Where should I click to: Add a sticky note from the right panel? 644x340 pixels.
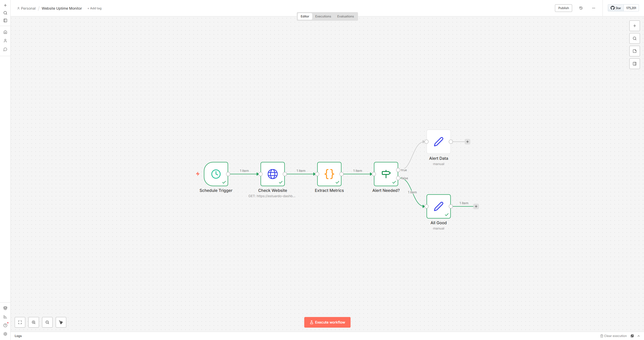(x=634, y=51)
